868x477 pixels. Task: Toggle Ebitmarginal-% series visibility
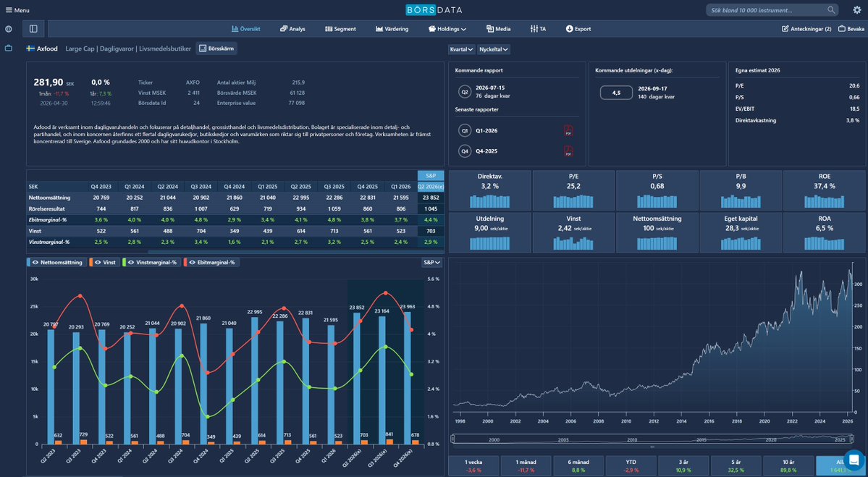pos(211,262)
